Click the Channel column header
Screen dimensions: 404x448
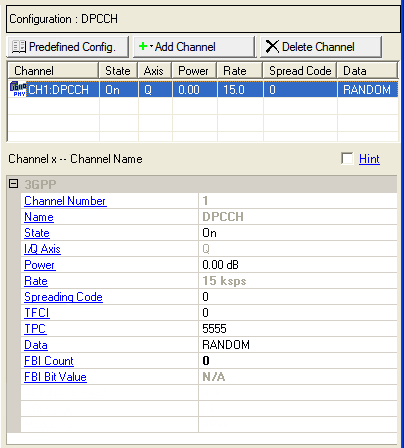pos(53,71)
